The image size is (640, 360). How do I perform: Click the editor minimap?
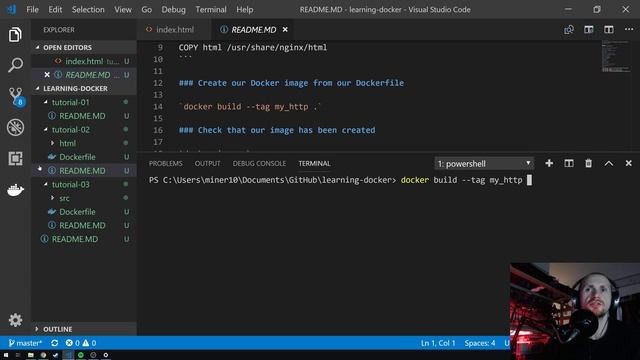click(616, 56)
